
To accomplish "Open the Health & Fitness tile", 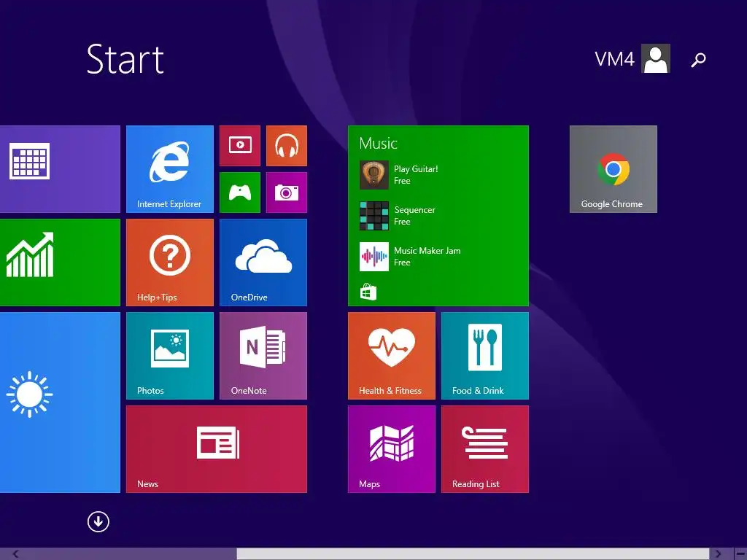I will pyautogui.click(x=392, y=356).
